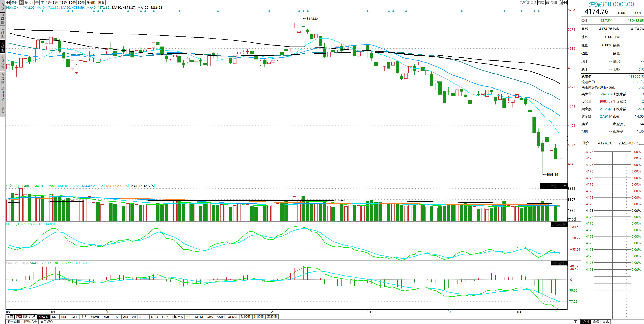Viewport: 644px width, 324px height.
Task: Click the 窗 window icon button
Action: point(548,3)
